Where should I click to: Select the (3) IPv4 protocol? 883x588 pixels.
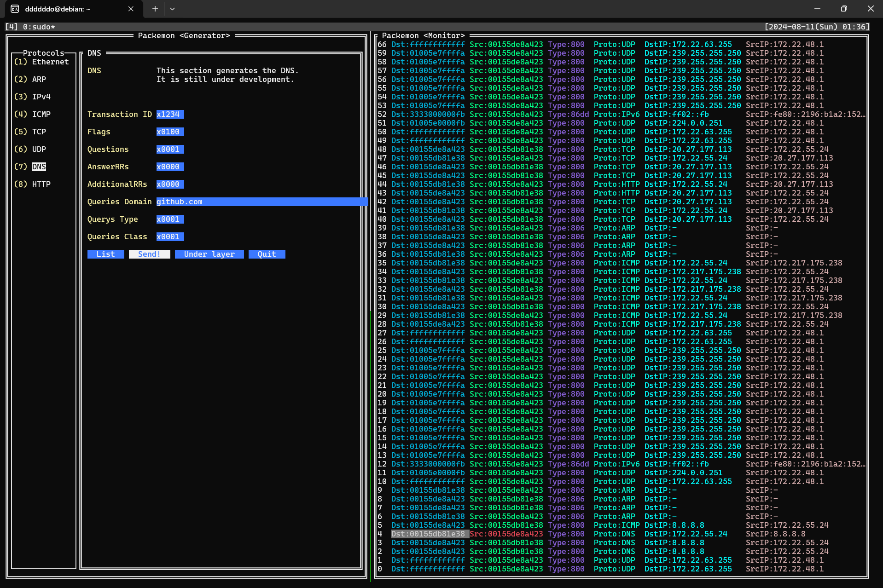coord(32,97)
